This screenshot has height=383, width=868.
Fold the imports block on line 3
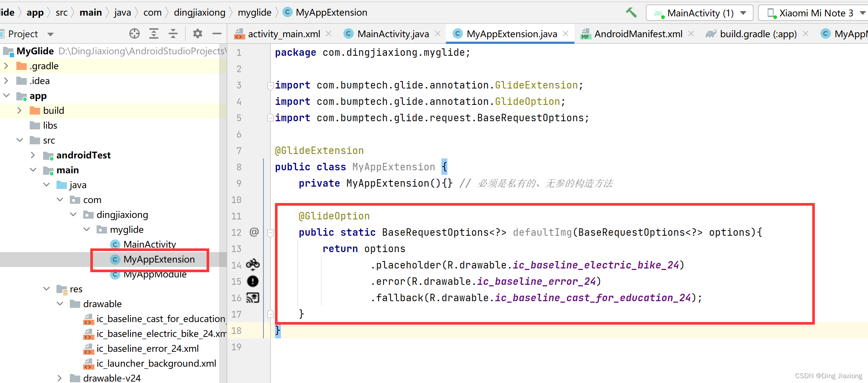[x=270, y=86]
